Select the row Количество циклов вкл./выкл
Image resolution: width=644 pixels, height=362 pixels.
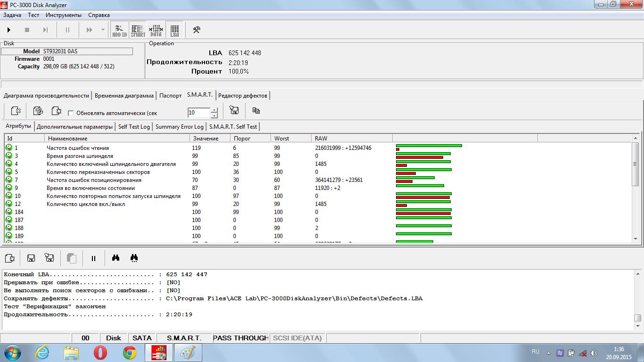(318, 204)
